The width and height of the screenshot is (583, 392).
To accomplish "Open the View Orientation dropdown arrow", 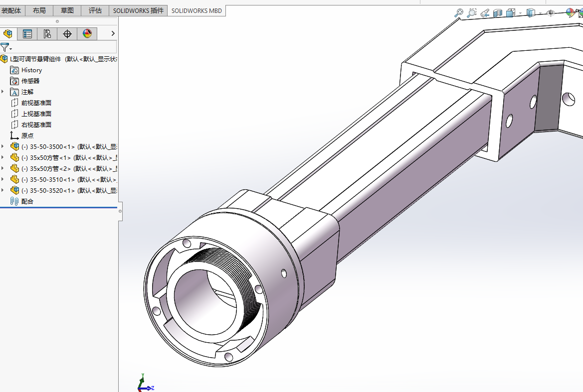I will click(520, 13).
